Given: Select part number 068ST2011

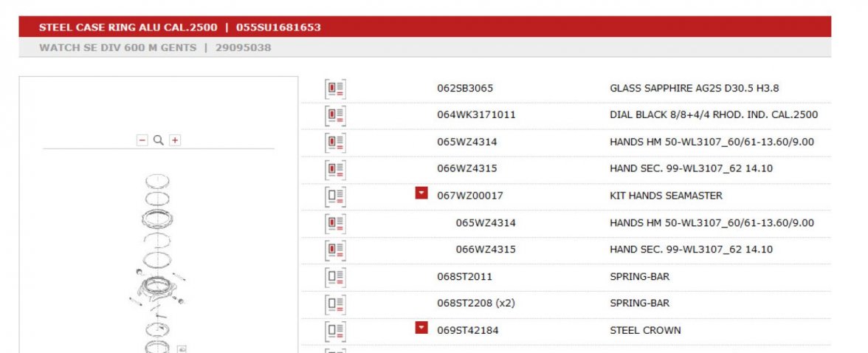Looking at the screenshot, I should [464, 276].
